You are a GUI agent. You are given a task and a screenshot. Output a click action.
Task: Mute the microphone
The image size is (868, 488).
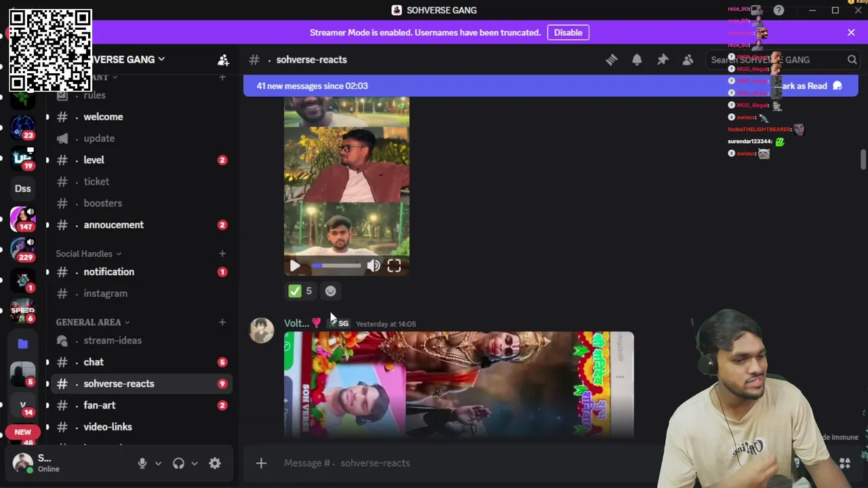click(x=142, y=464)
